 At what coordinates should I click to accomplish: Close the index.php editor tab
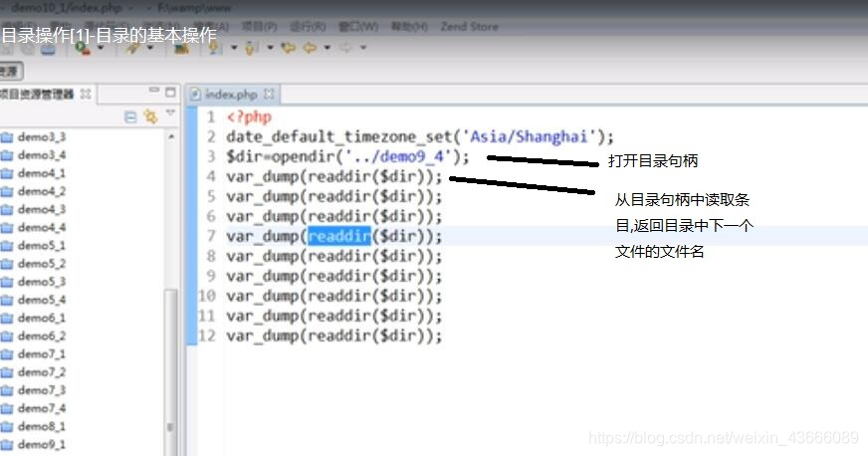[269, 94]
